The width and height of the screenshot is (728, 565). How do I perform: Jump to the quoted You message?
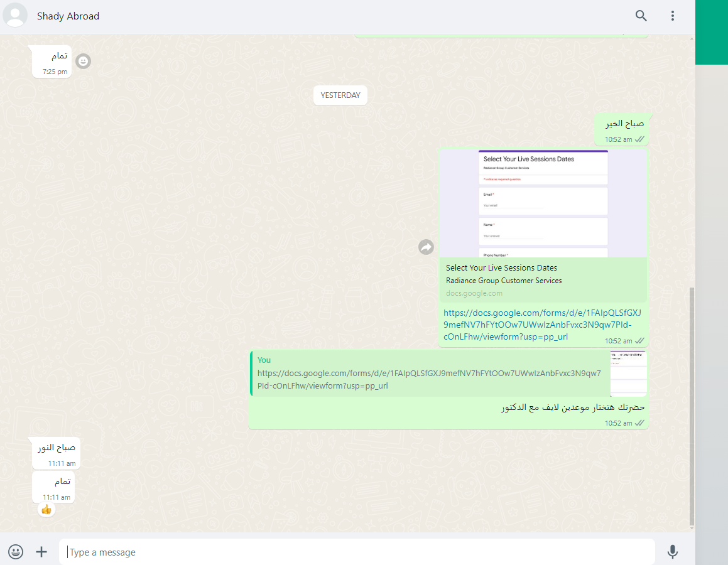430,374
